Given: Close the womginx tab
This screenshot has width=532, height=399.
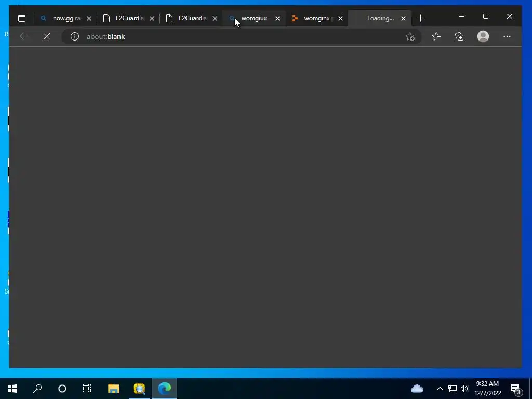Looking at the screenshot, I should pyautogui.click(x=340, y=18).
